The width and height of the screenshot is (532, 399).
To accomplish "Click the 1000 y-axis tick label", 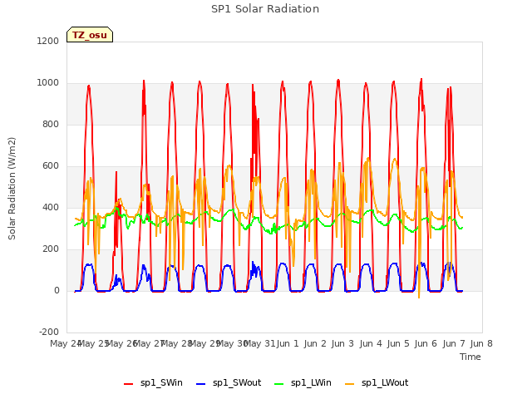I will point(48,83).
